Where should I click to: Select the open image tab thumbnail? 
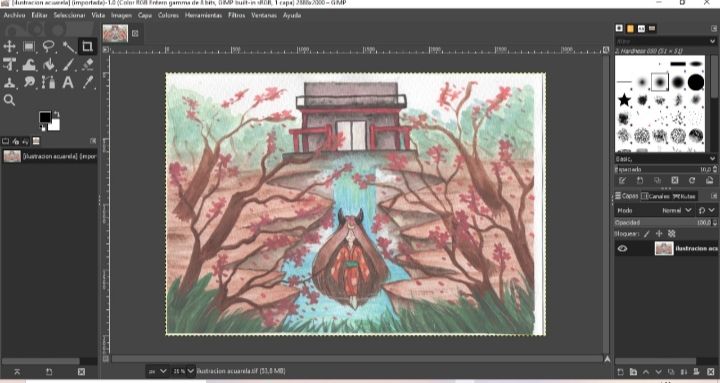pos(115,34)
